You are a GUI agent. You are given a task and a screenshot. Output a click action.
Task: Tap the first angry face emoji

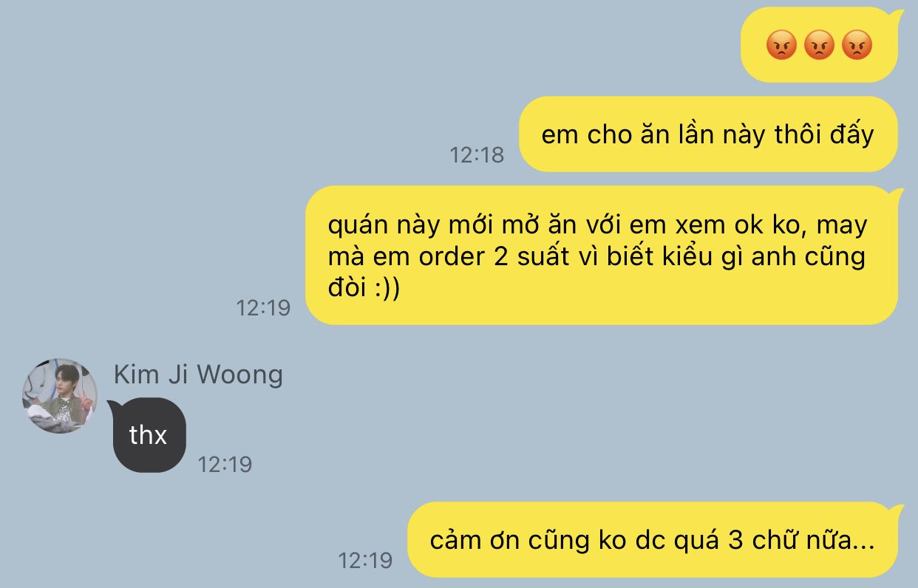point(781,46)
